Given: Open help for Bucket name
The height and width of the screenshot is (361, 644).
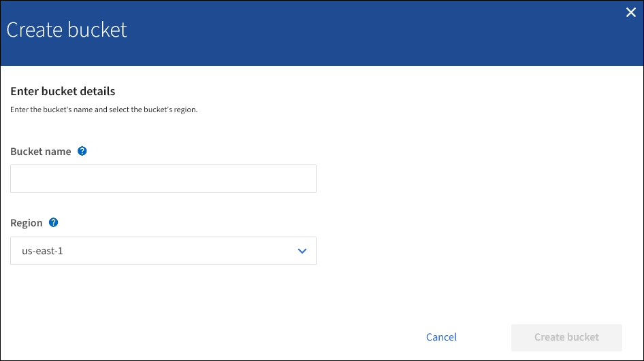Looking at the screenshot, I should point(82,151).
